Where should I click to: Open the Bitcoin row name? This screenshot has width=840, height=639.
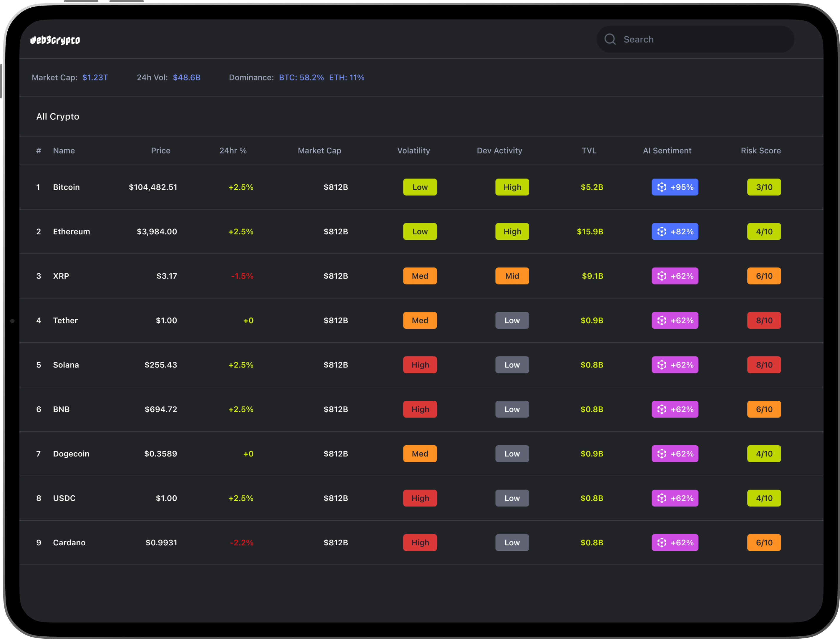(67, 187)
